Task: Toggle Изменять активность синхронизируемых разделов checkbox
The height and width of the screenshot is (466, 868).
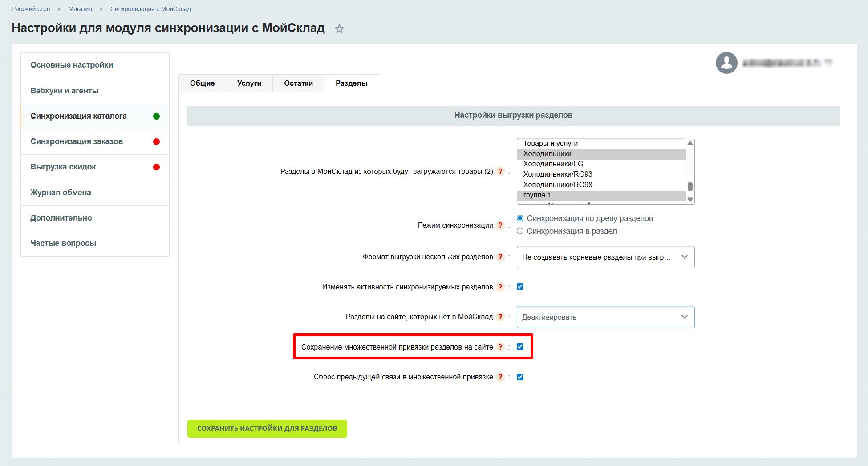Action: (x=520, y=287)
